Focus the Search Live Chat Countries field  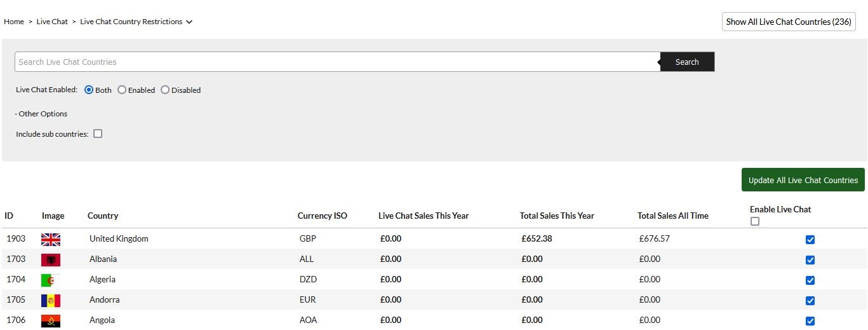[x=337, y=62]
